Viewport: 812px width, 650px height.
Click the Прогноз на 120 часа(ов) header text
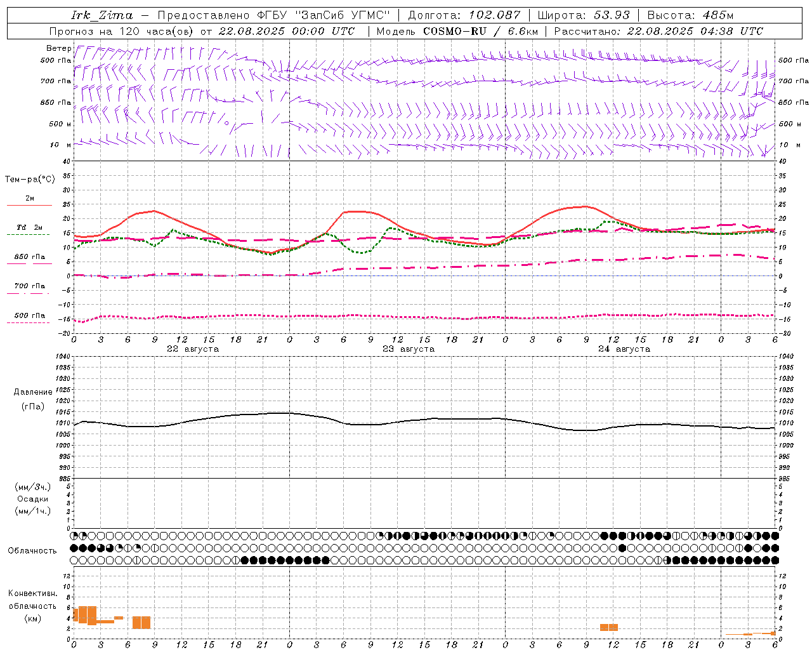point(122,31)
